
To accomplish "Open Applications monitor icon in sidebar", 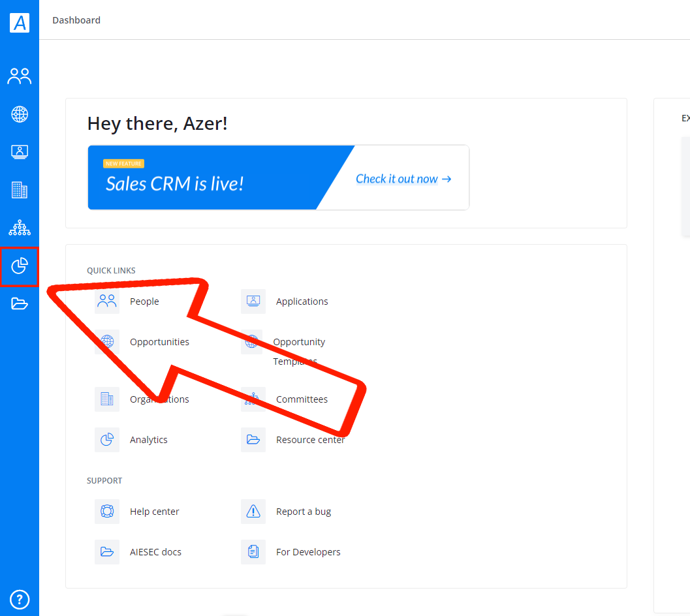I will click(20, 152).
